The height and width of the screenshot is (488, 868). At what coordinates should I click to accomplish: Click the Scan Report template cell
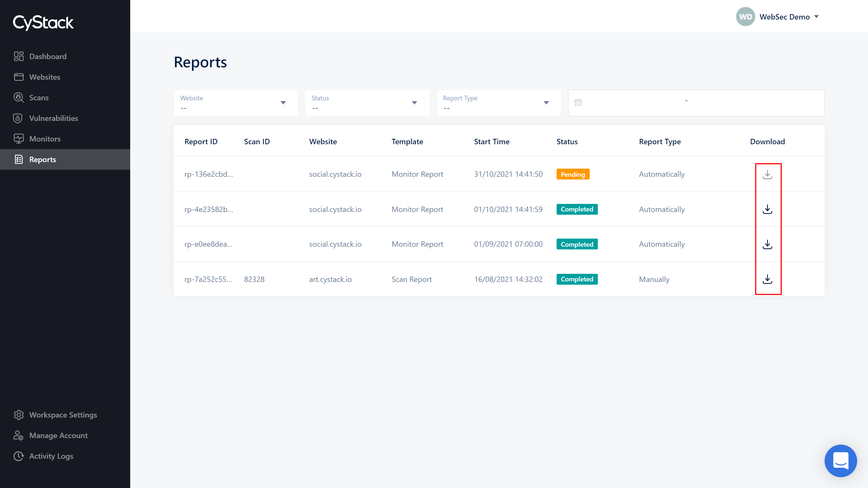411,279
